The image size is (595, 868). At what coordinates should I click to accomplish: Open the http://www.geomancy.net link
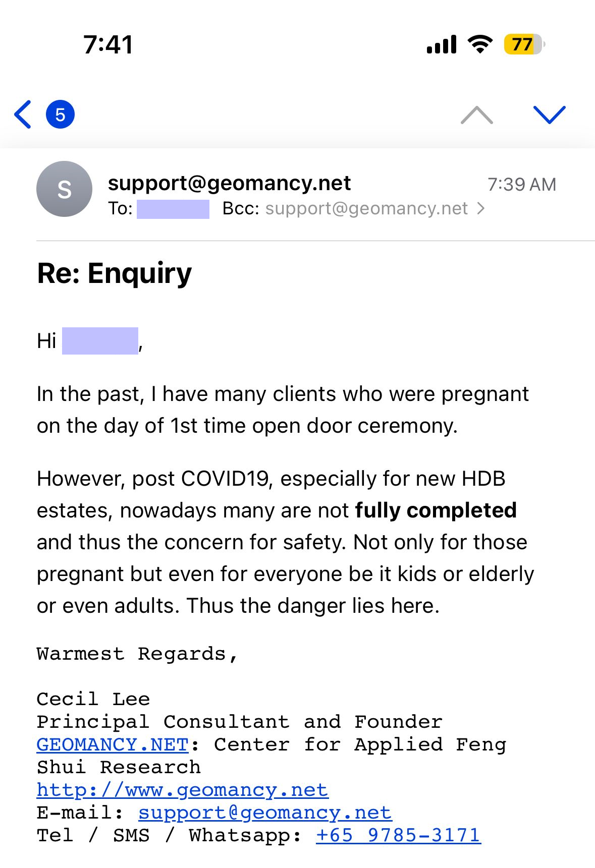point(182,790)
